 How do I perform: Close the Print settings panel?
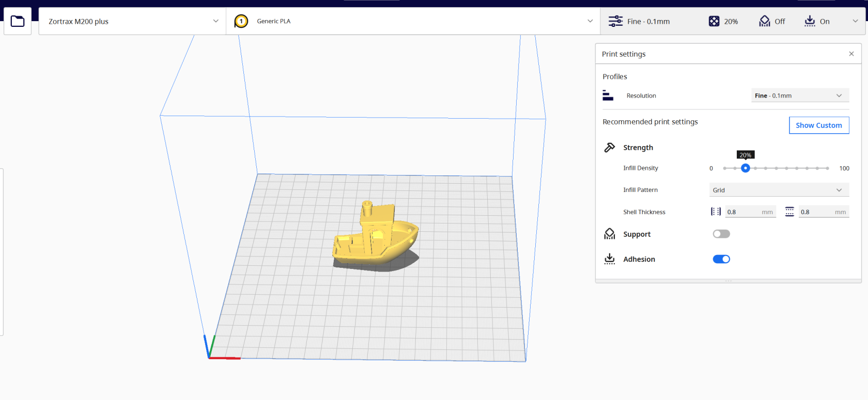tap(851, 54)
